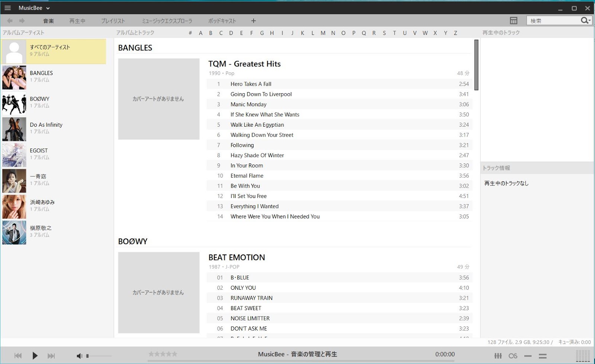
Task: Toggle the repeat mode dash icon
Action: point(528,356)
